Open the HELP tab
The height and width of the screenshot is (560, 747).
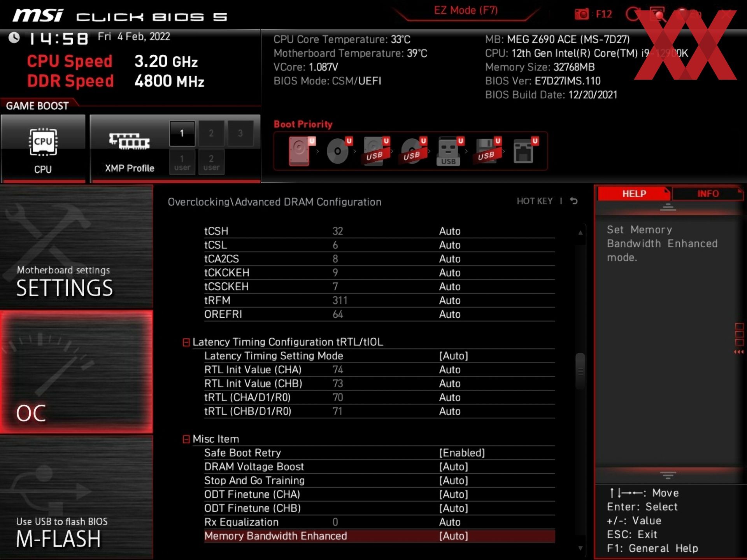(634, 194)
